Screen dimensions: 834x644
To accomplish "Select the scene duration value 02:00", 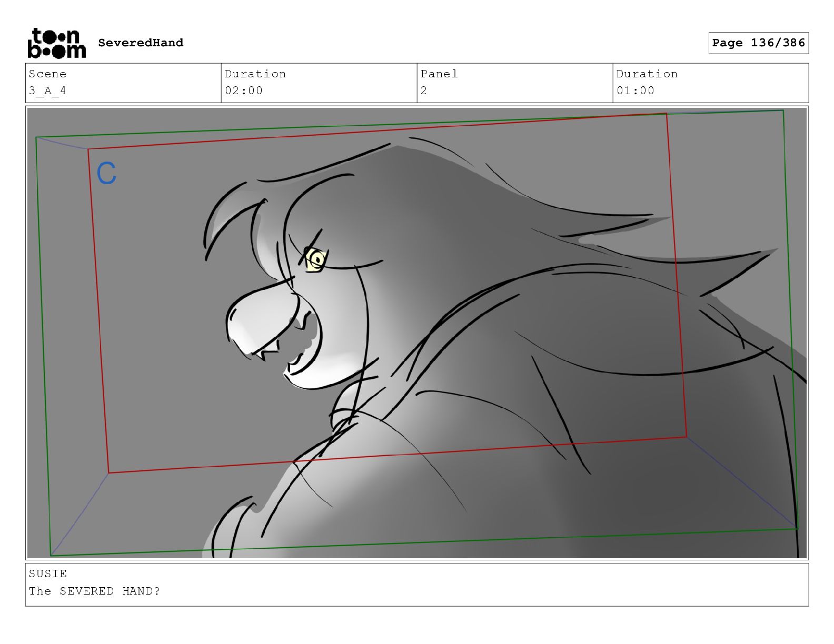I will click(244, 90).
